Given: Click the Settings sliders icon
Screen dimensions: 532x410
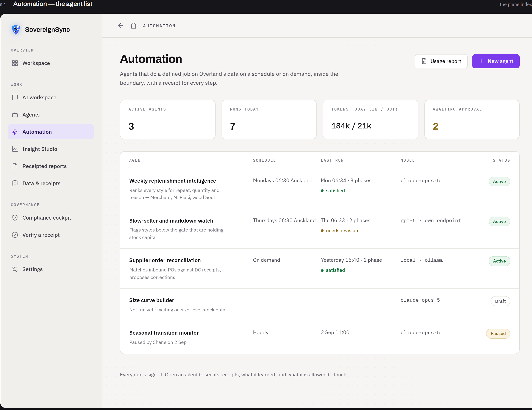Looking at the screenshot, I should [15, 269].
